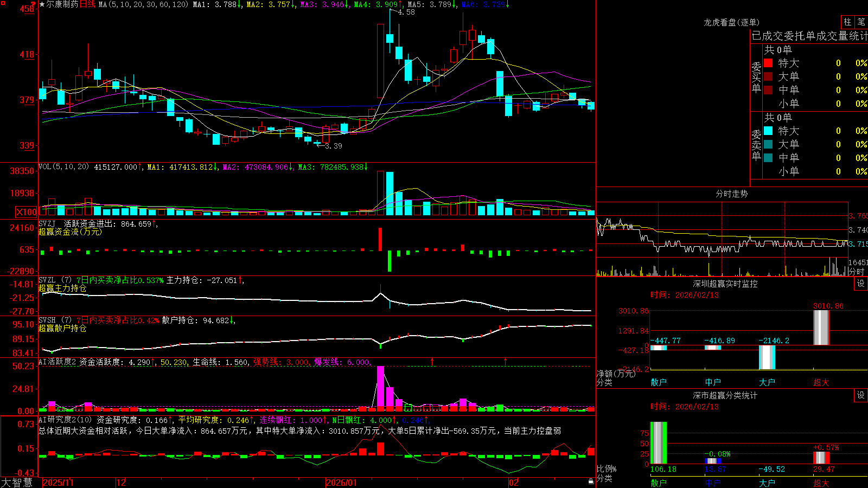Click the blue 中户 ratio bar 13.87

click(x=713, y=461)
